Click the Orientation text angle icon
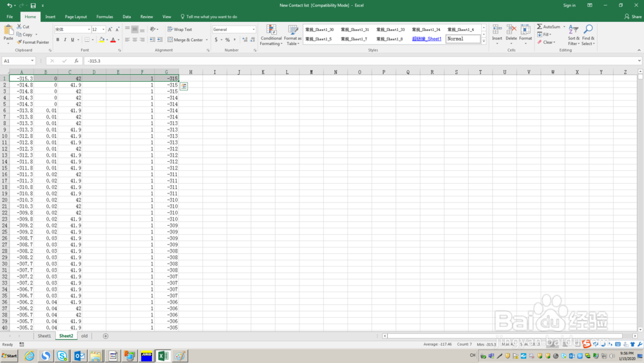The image size is (644, 363). [153, 30]
